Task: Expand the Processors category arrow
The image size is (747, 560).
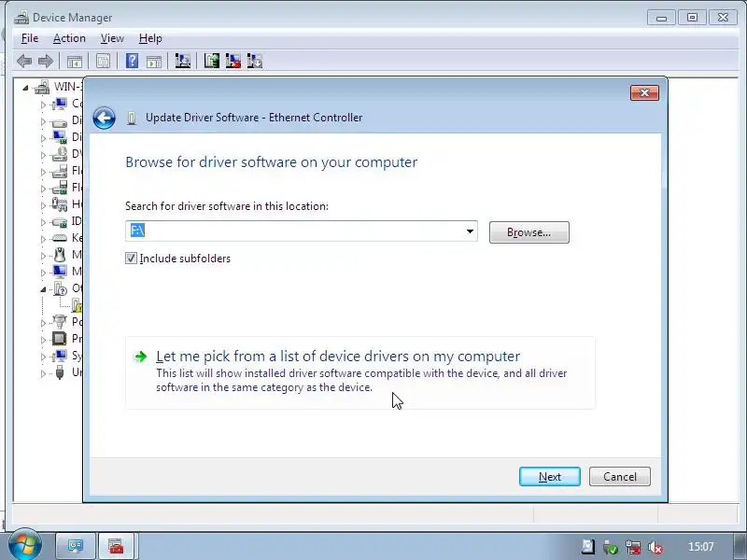Action: (x=43, y=340)
